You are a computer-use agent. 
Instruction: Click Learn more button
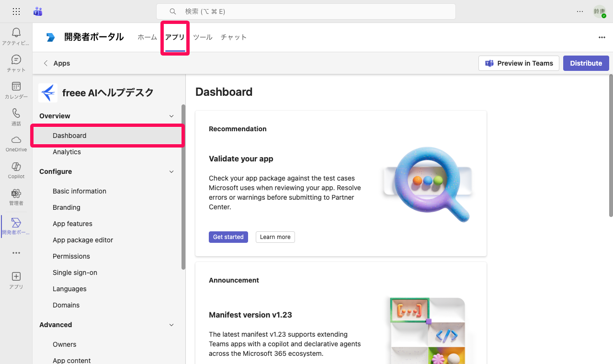275,237
